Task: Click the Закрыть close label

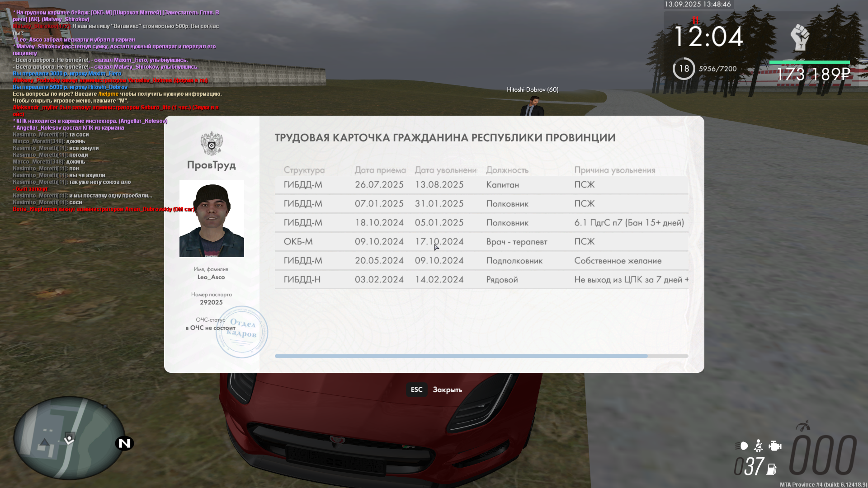Action: point(447,389)
